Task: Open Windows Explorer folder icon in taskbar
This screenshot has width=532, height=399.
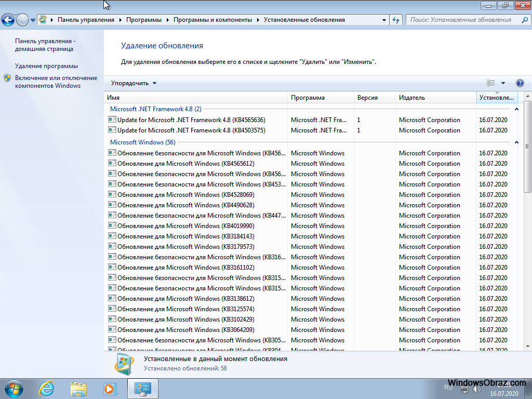Action: click(x=78, y=388)
